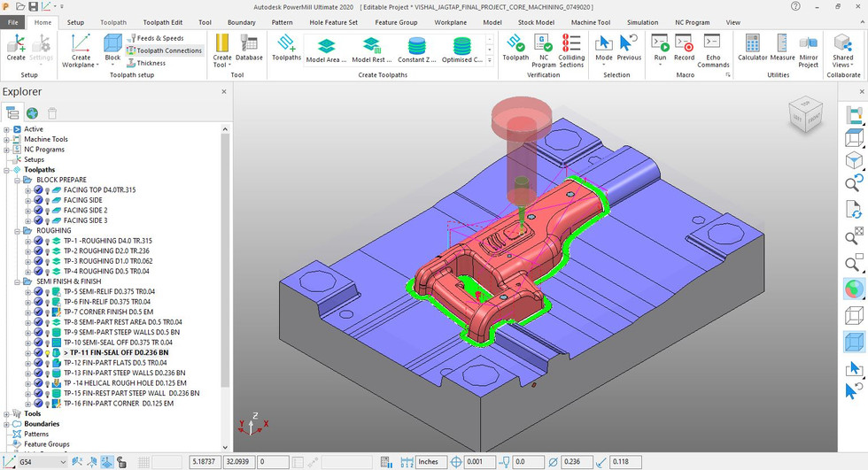The height and width of the screenshot is (470, 868).
Task: Click the recycle bin icon in Explorer
Action: [52, 113]
